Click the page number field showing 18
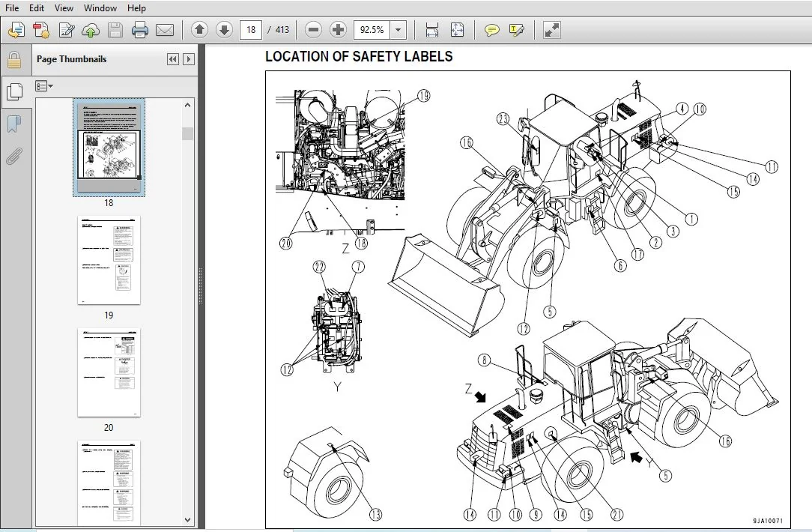The height and width of the screenshot is (532, 812). 251,30
